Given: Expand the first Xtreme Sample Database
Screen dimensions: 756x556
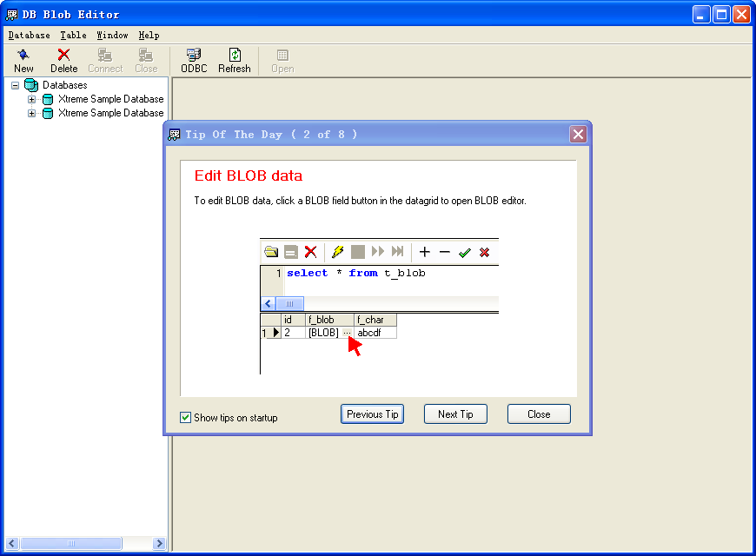Looking at the screenshot, I should click(x=31, y=99).
